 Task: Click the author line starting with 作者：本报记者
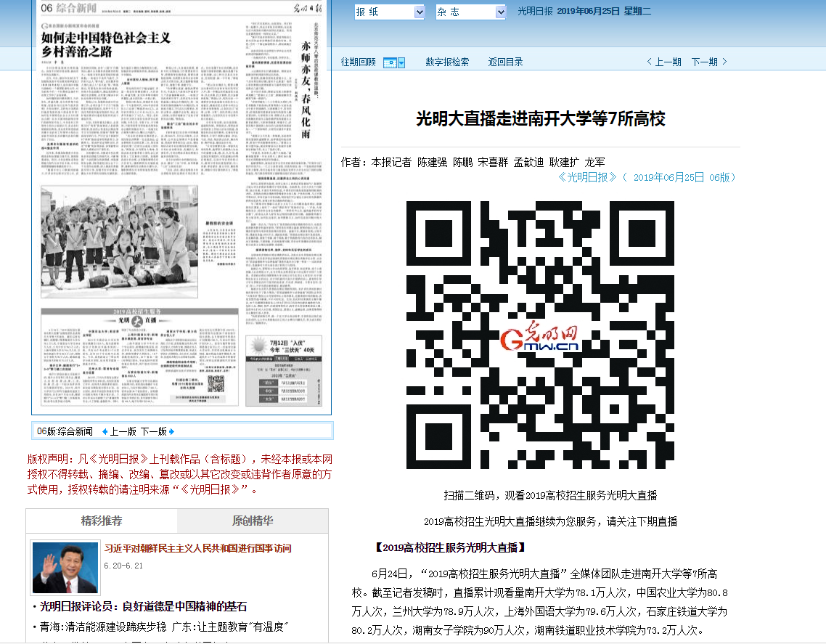(473, 163)
